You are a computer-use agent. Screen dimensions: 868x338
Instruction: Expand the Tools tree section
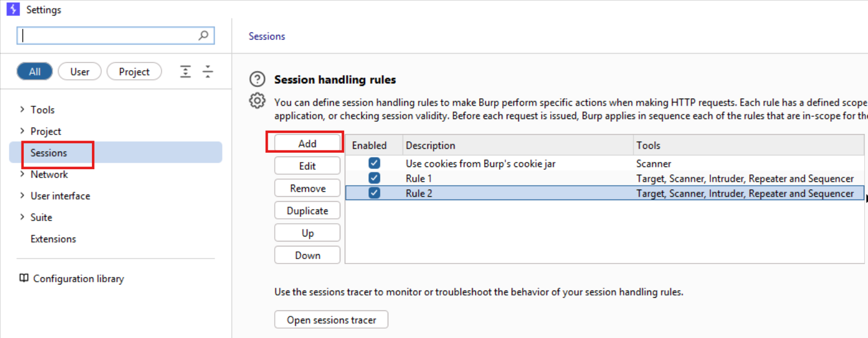pyautogui.click(x=22, y=109)
